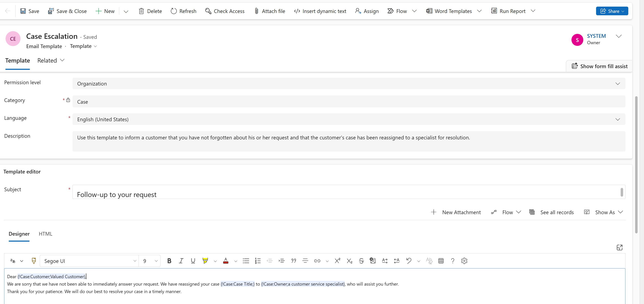Toggle numbered list formatting
The image size is (644, 304).
coord(258,261)
